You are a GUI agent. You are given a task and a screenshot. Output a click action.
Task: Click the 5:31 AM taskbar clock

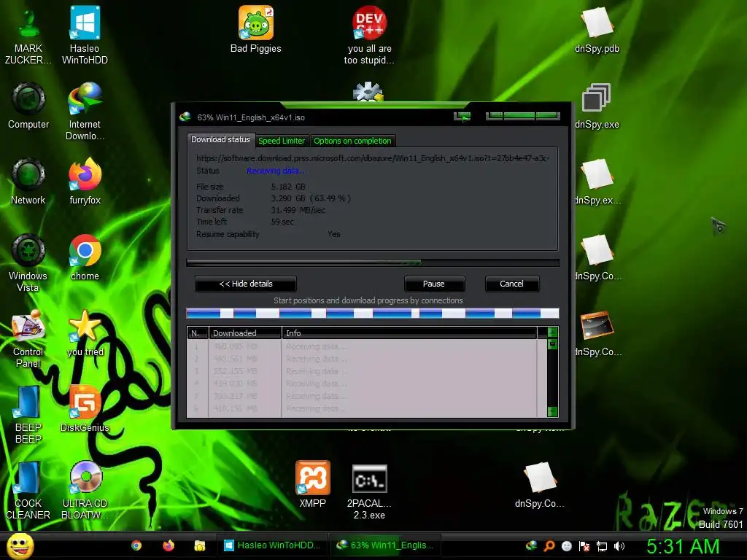[683, 546]
